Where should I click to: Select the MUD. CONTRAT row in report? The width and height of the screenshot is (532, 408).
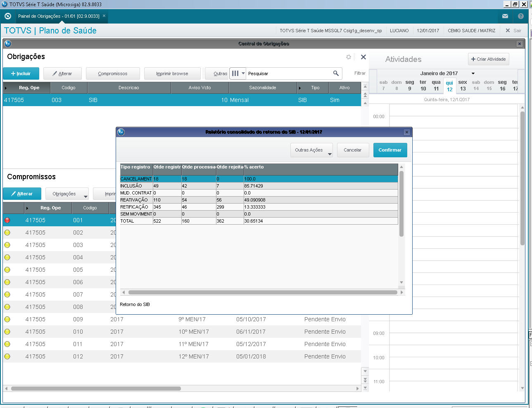pyautogui.click(x=259, y=193)
